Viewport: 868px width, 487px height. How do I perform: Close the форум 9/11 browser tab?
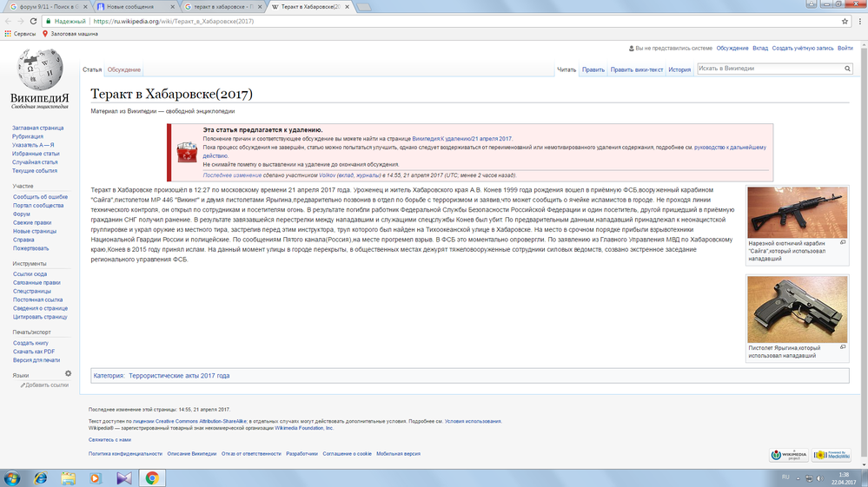85,7
